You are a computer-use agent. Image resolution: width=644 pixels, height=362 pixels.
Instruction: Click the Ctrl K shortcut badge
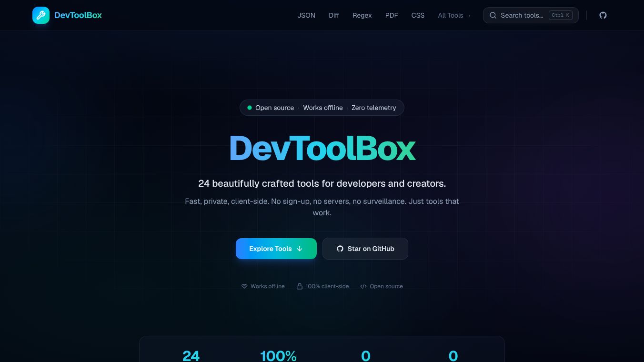coord(561,15)
